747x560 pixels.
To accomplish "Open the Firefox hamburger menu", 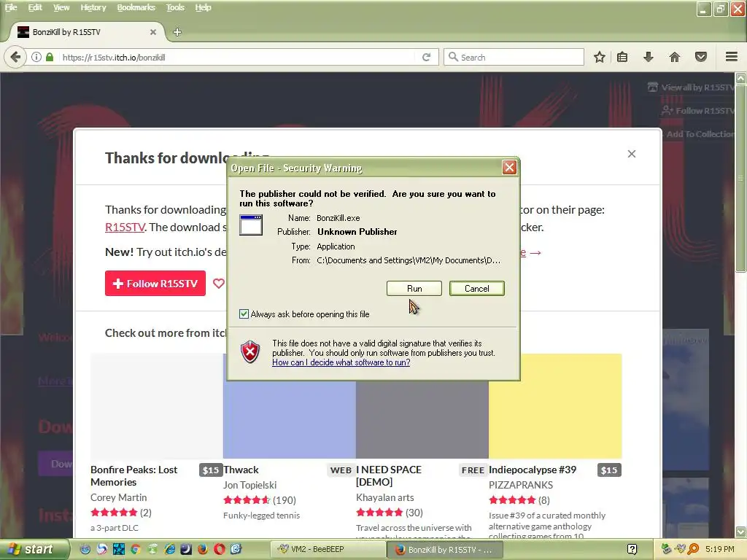I will pos(732,57).
